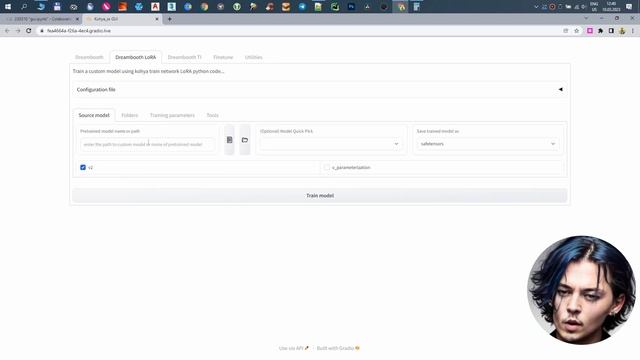
Task: Open the Chrome tab search chevron
Action: [x=586, y=18]
